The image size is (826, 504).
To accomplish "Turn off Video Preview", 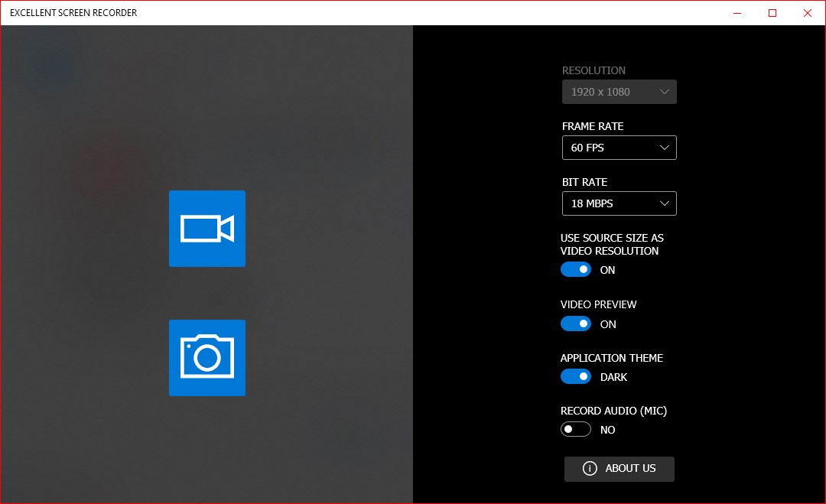I will tap(576, 324).
